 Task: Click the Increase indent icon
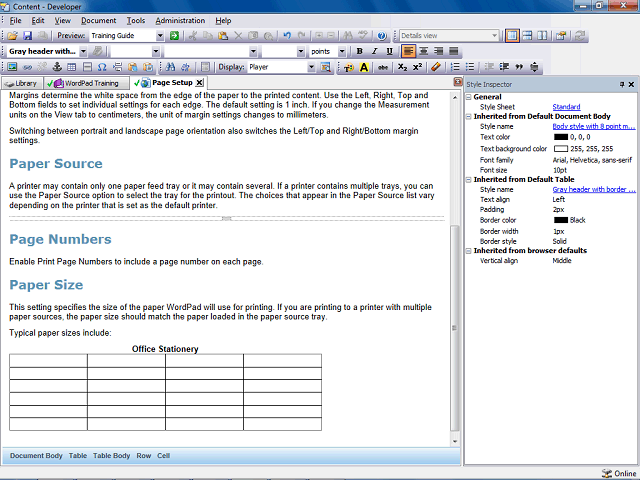(x=504, y=67)
